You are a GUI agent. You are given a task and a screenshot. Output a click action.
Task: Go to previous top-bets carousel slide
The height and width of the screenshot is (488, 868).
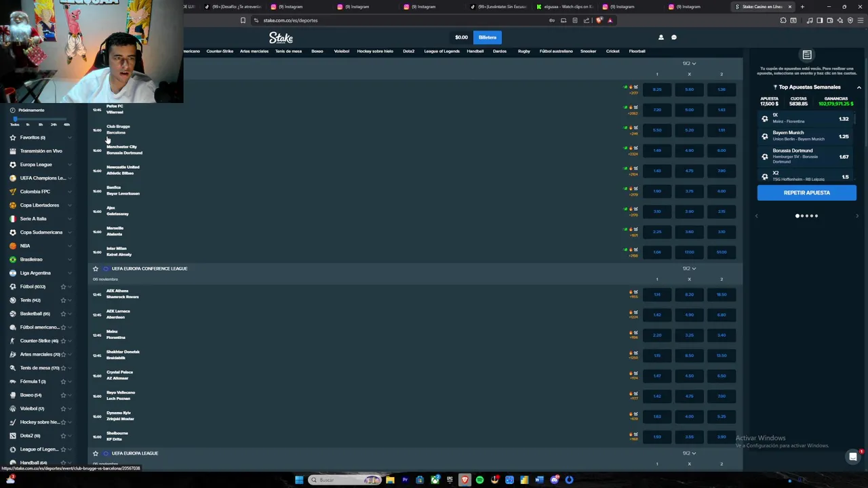757,216
